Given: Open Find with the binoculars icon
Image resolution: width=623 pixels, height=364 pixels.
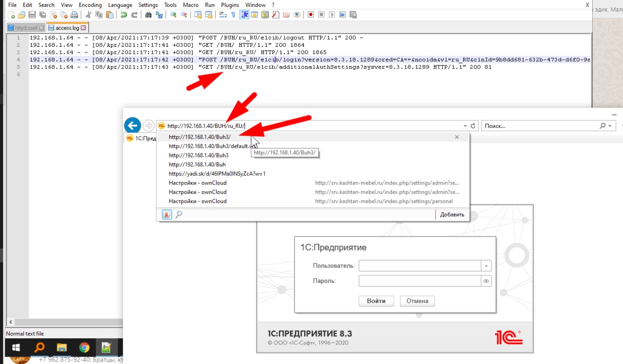Looking at the screenshot, I should pyautogui.click(x=148, y=15).
